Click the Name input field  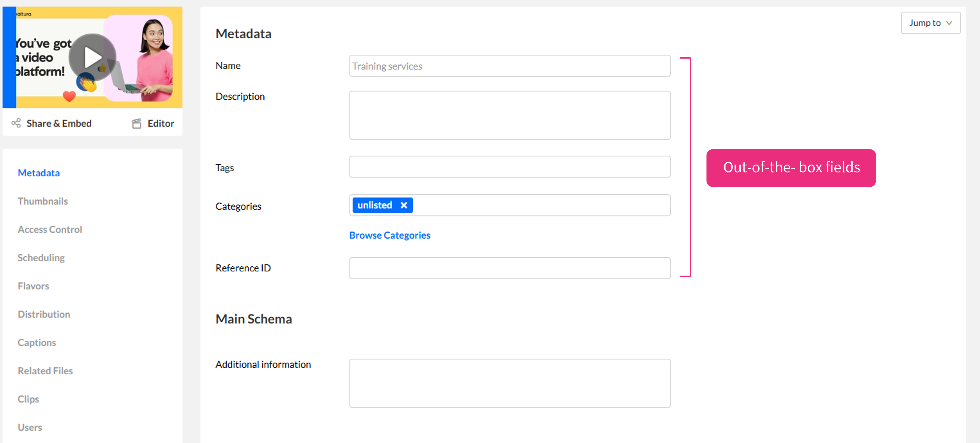click(509, 66)
